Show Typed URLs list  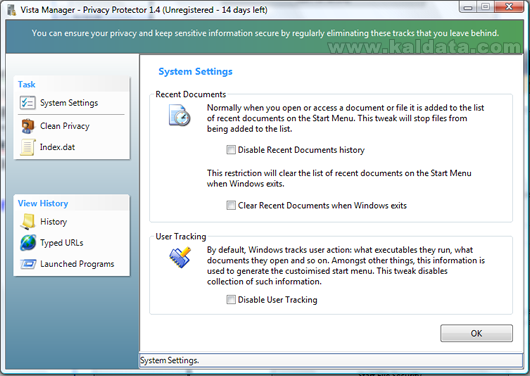point(62,243)
